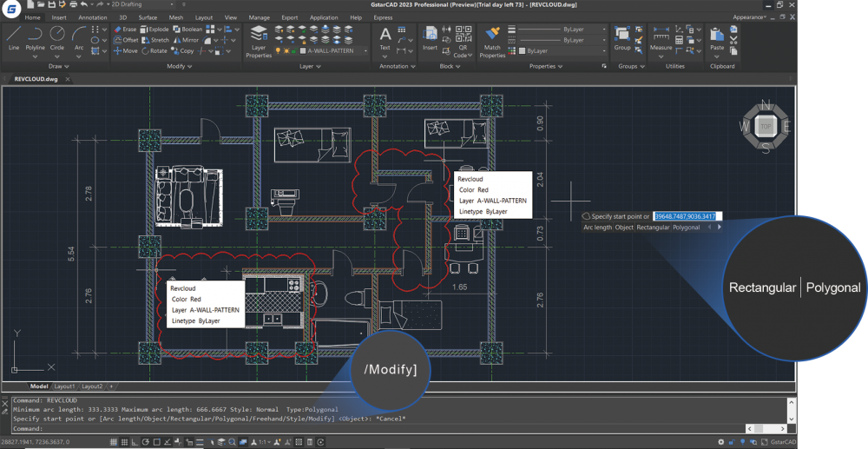
Task: Click the Rotate tool
Action: tap(155, 50)
